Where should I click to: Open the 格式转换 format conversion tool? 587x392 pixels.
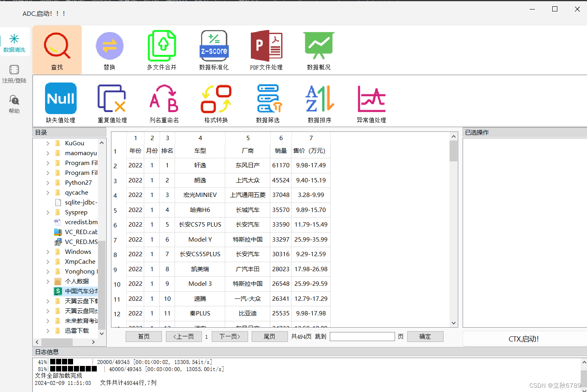click(x=216, y=102)
